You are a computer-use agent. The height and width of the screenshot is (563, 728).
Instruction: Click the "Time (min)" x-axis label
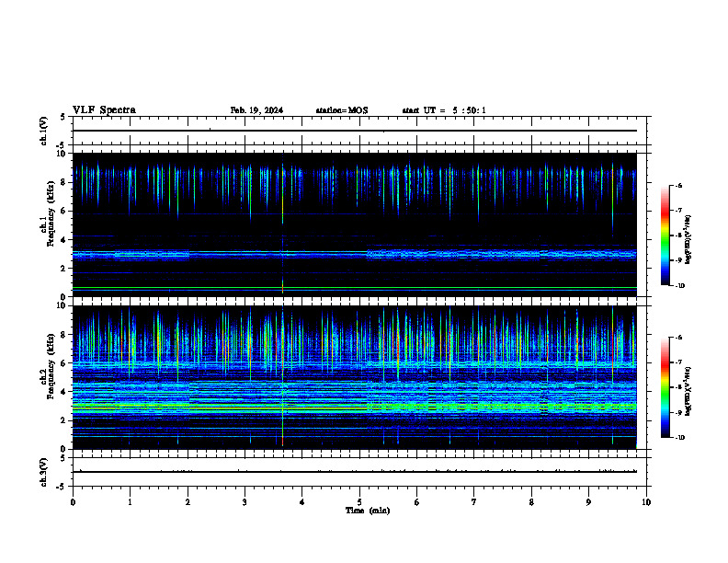[368, 511]
